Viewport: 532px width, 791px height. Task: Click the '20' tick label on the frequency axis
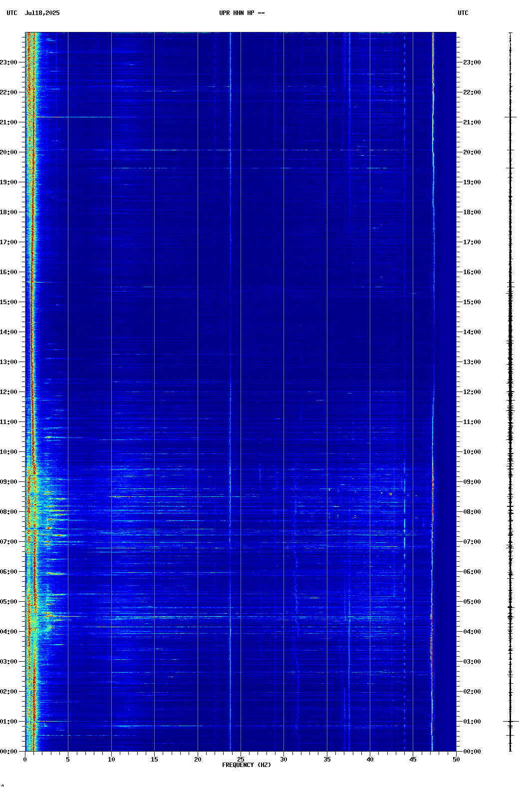pos(198,760)
